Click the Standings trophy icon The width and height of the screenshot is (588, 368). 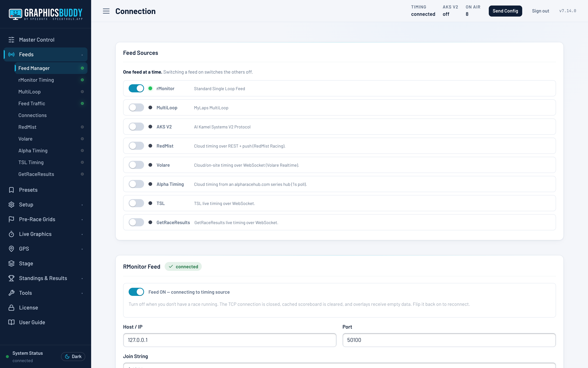tap(11, 278)
